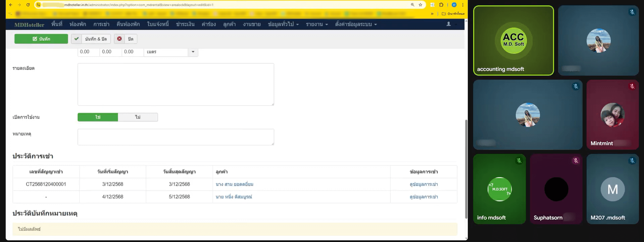The image size is (644, 242).
Task: Click the browser zoom magnifier icon
Action: tap(412, 5)
